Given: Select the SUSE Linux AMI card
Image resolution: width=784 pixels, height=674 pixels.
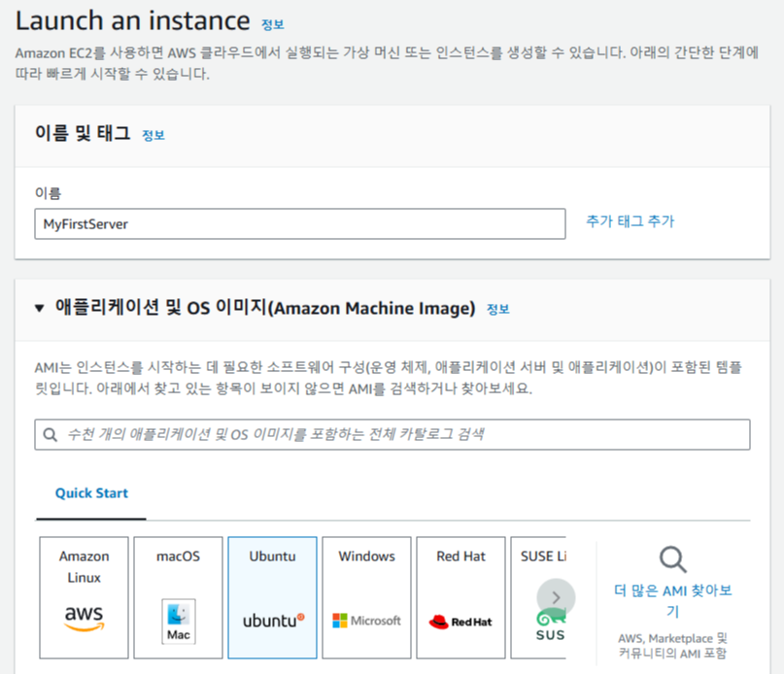Looking at the screenshot, I should [x=537, y=597].
